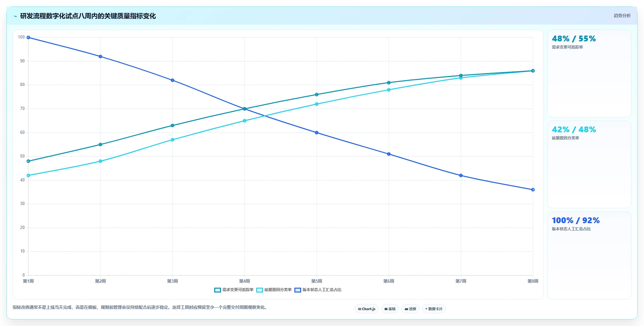Click the 第3周 x-axis label
644x326 pixels.
click(x=173, y=281)
